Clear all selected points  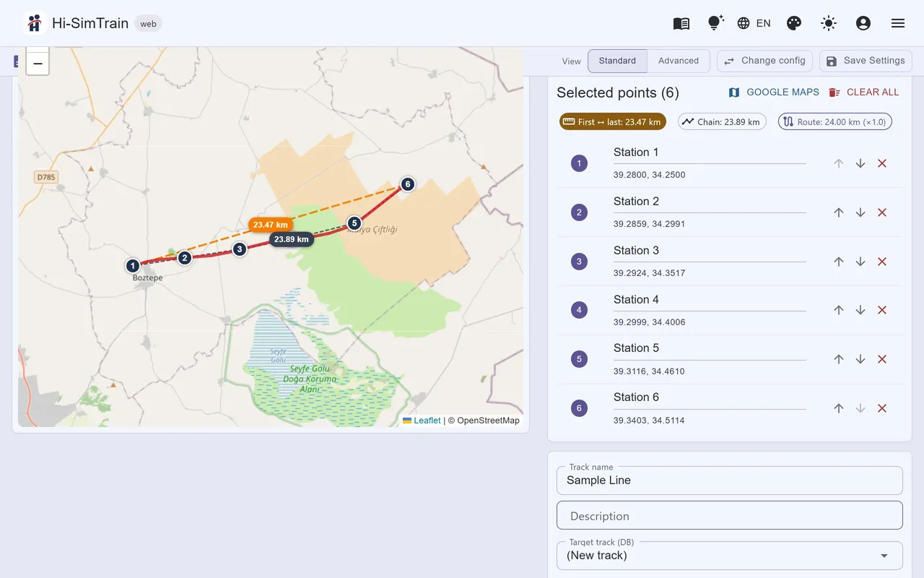tap(864, 92)
